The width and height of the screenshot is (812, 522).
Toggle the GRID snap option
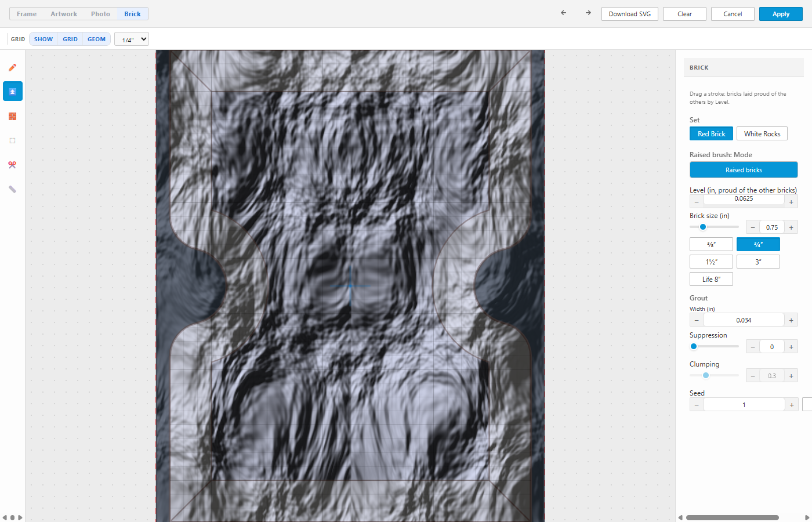coord(70,39)
